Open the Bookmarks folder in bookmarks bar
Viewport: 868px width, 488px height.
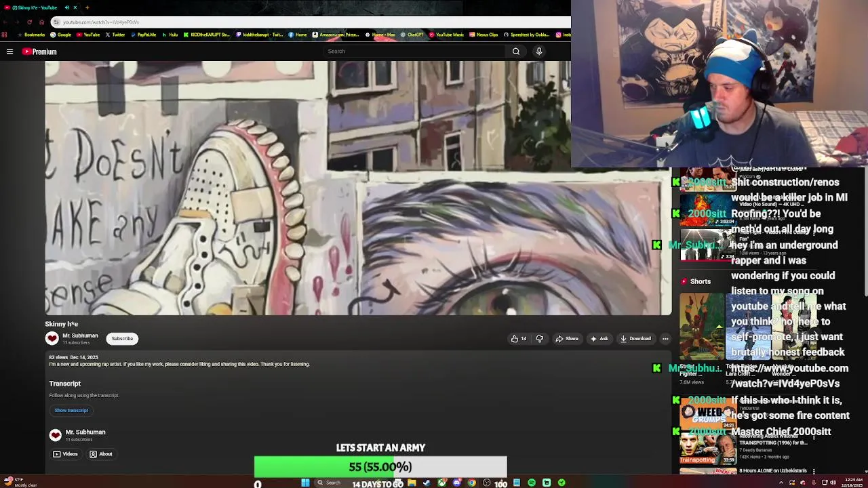pyautogui.click(x=31, y=35)
